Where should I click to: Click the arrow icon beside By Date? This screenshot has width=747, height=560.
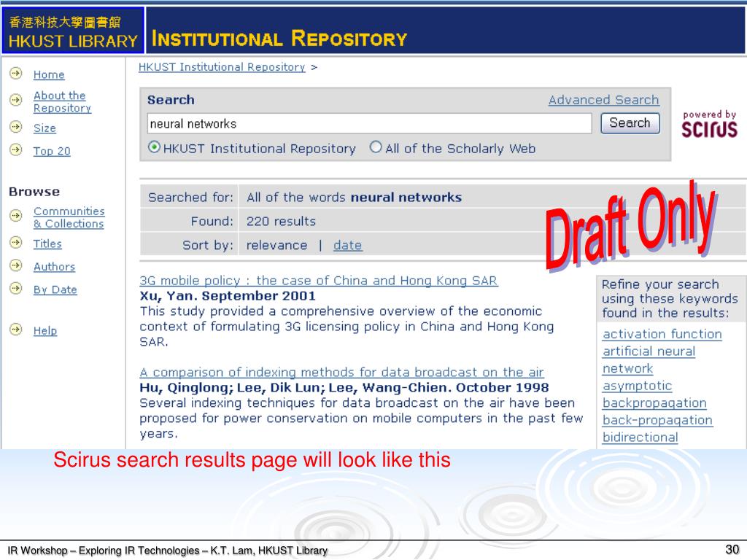tap(16, 288)
